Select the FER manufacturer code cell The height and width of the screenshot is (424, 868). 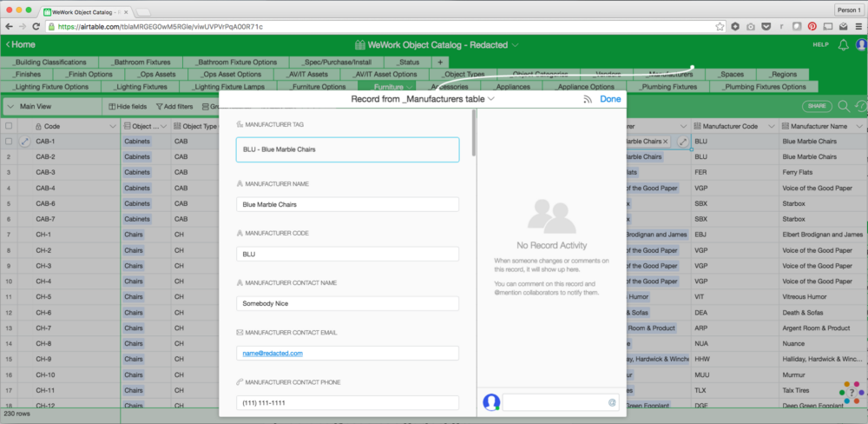pyautogui.click(x=735, y=172)
